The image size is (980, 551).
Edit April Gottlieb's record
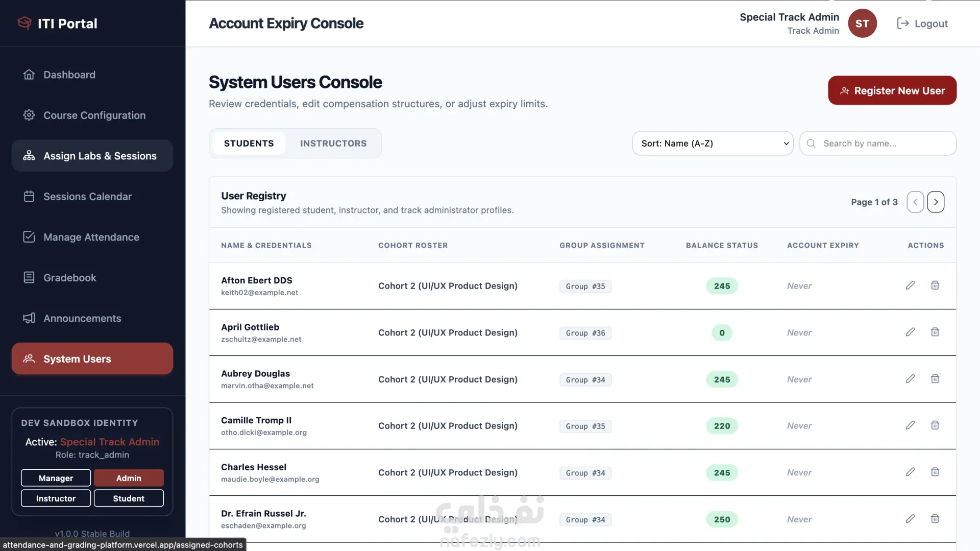pyautogui.click(x=910, y=332)
